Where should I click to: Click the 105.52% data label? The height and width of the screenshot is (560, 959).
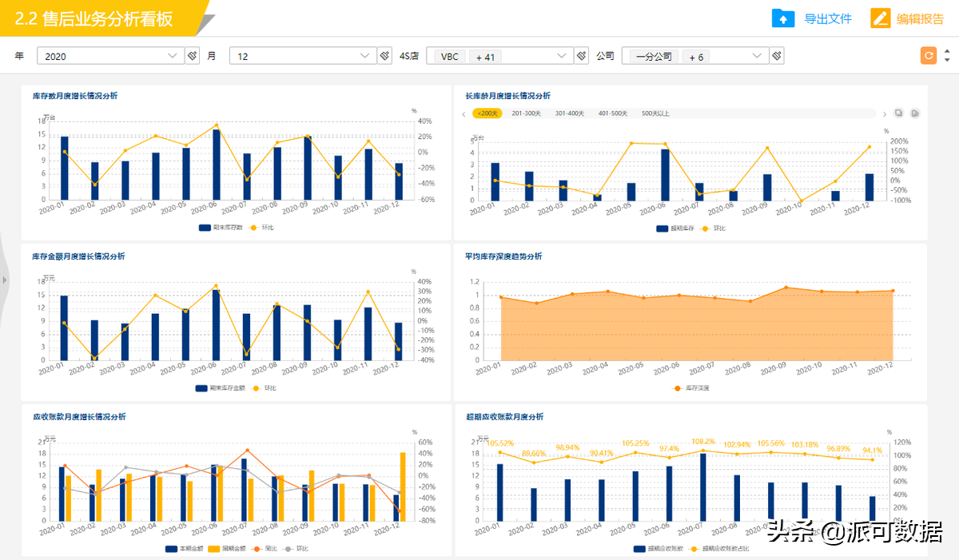click(500, 443)
